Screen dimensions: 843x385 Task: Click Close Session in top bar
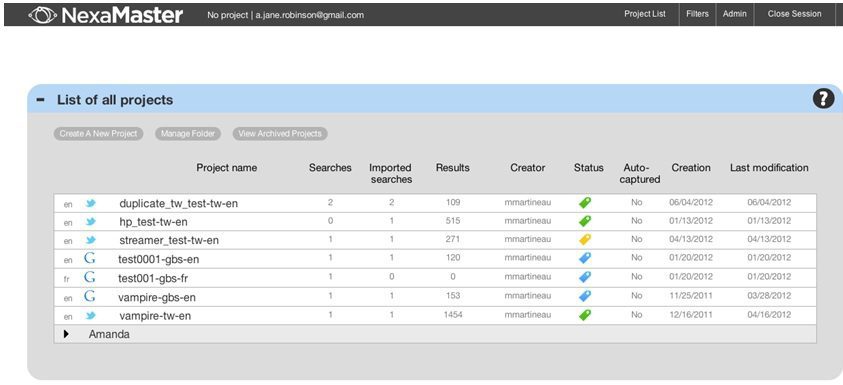[x=794, y=14]
